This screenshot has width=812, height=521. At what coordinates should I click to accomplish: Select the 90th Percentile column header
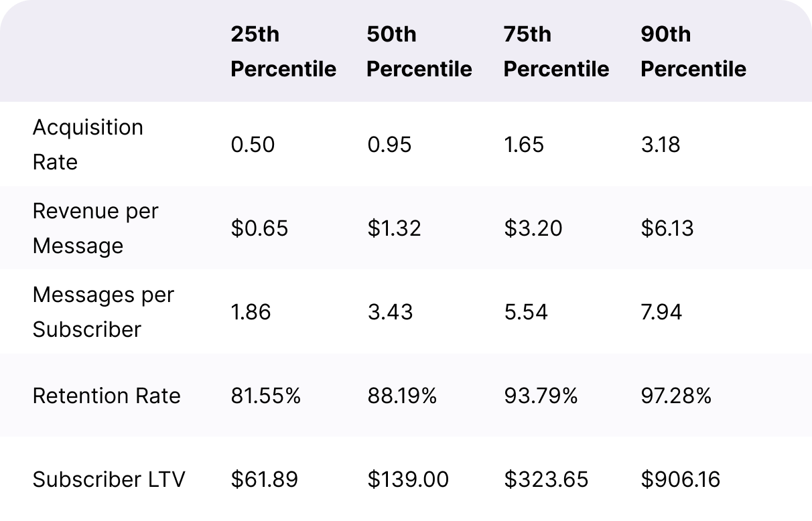click(x=693, y=52)
